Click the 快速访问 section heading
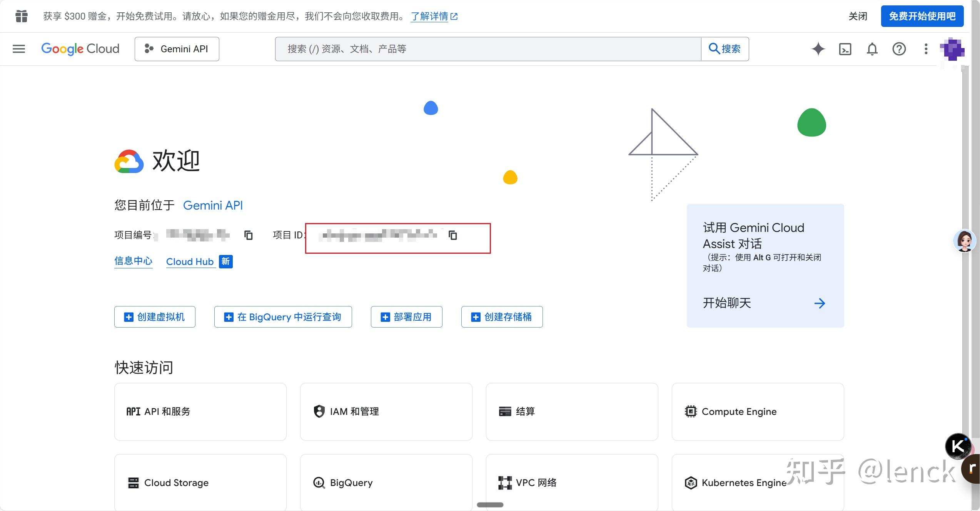This screenshot has width=980, height=511. [144, 368]
